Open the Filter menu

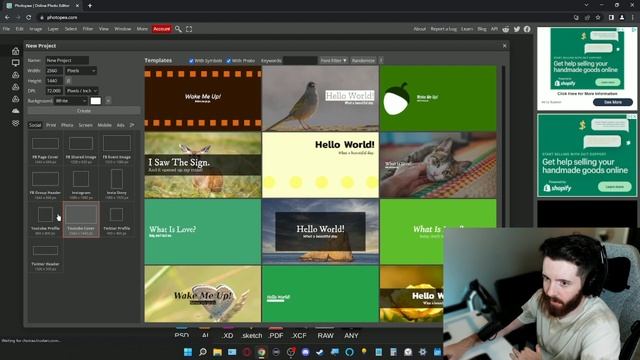[88, 29]
